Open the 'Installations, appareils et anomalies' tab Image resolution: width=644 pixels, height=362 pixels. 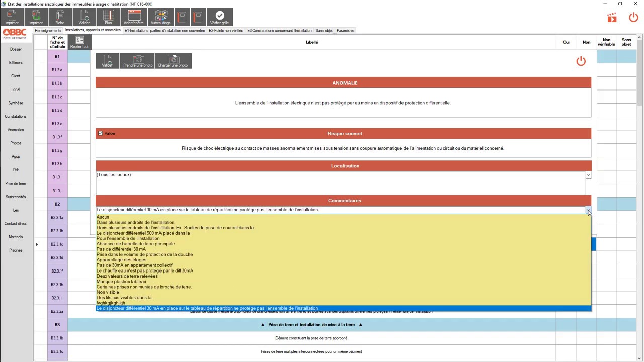(x=93, y=30)
